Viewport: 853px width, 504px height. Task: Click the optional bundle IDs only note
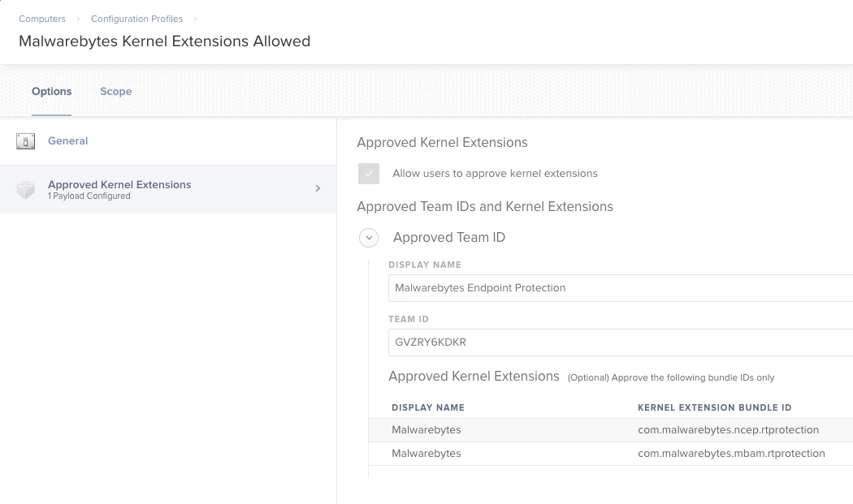click(671, 378)
